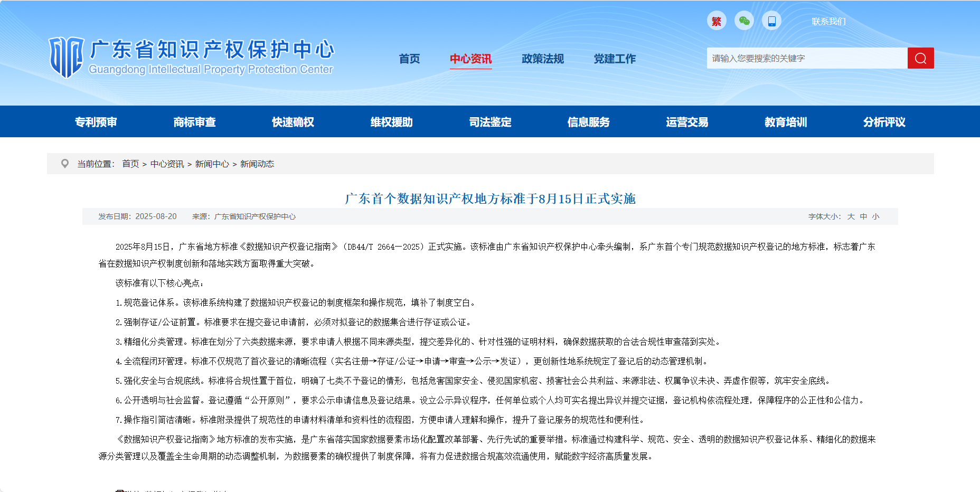
Task: Select 教育培训 in the blue menu bar
Action: point(786,122)
